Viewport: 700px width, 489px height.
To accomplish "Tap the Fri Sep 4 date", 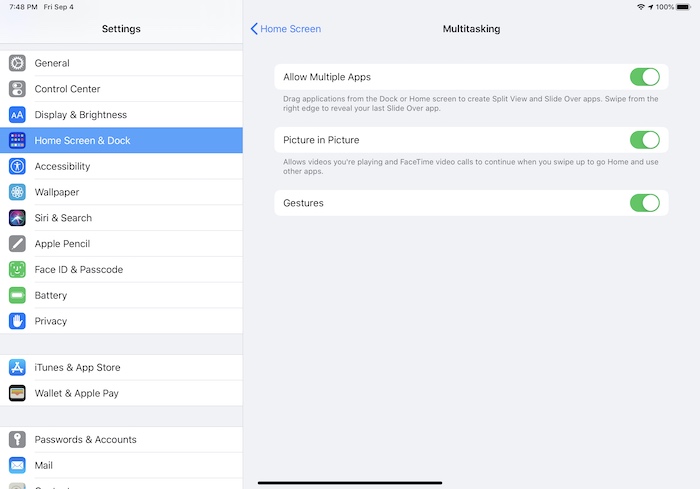I will [x=58, y=7].
